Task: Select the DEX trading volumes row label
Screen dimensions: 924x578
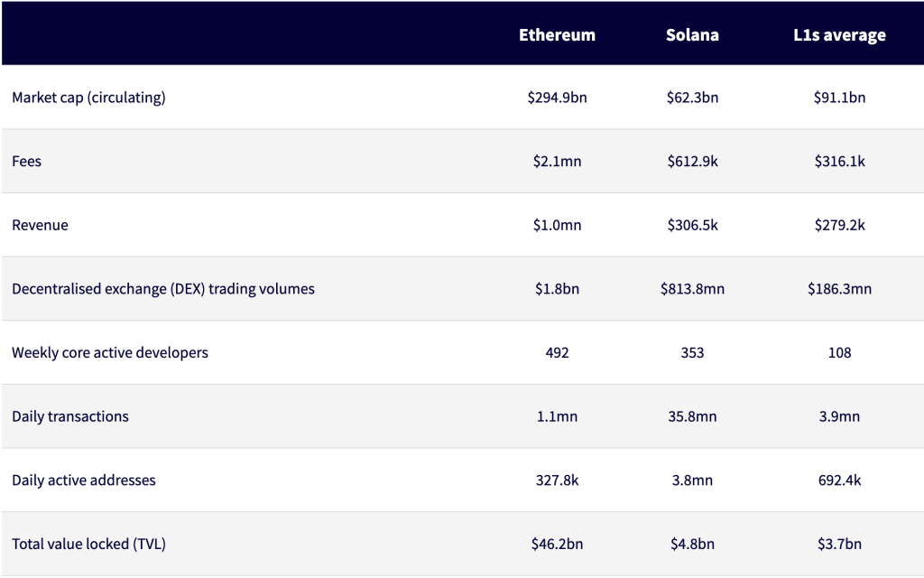Action: (163, 288)
